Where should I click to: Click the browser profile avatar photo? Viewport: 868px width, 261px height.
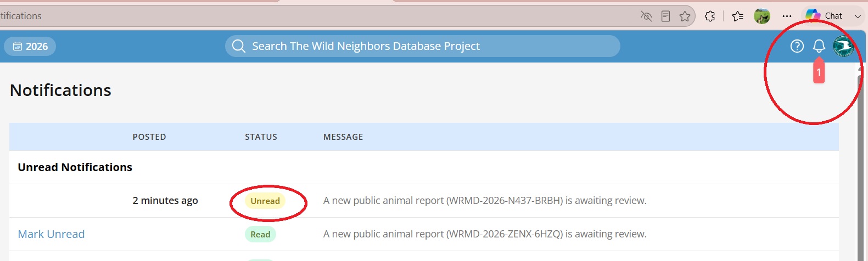762,16
